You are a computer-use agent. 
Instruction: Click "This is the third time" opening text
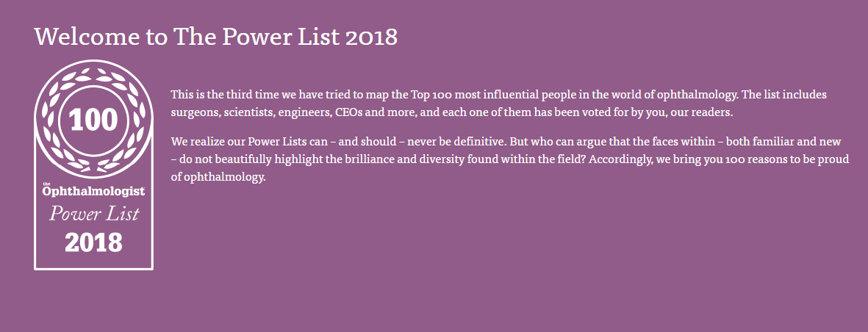tap(221, 95)
